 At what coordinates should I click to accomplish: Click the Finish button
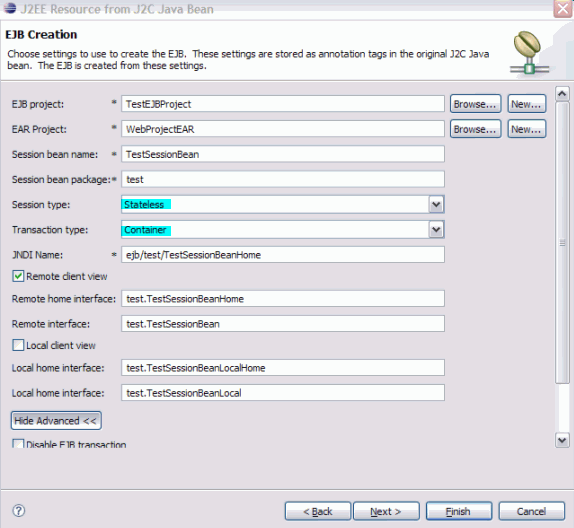click(x=459, y=511)
